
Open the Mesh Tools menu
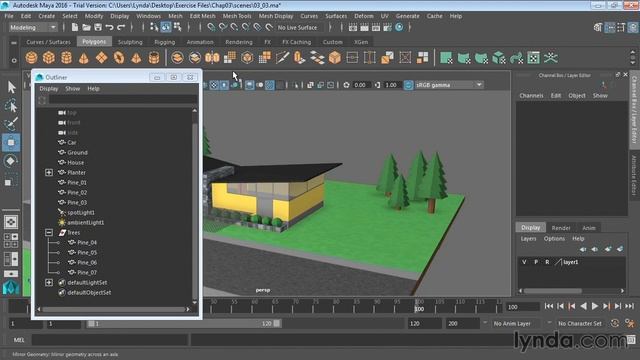(x=237, y=16)
